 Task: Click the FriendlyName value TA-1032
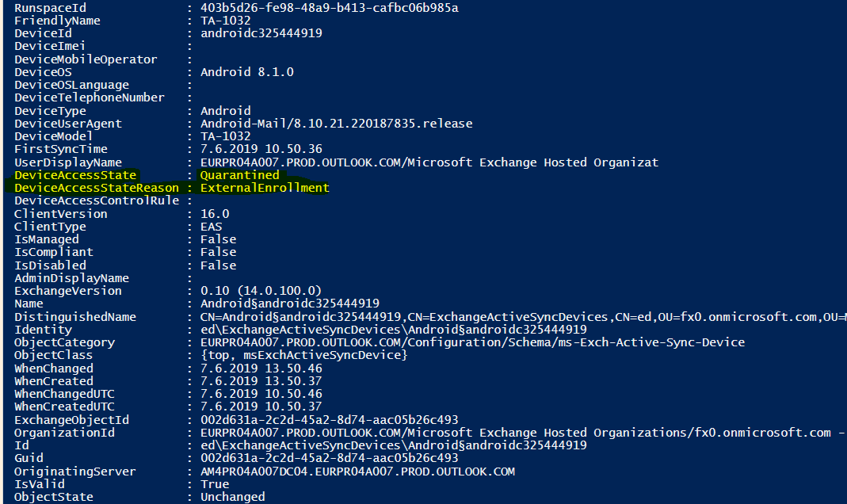(226, 21)
